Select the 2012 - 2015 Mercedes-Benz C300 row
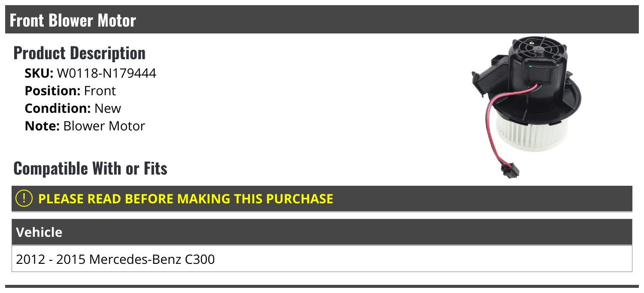Image resolution: width=644 pixels, height=293 pixels. click(x=115, y=259)
